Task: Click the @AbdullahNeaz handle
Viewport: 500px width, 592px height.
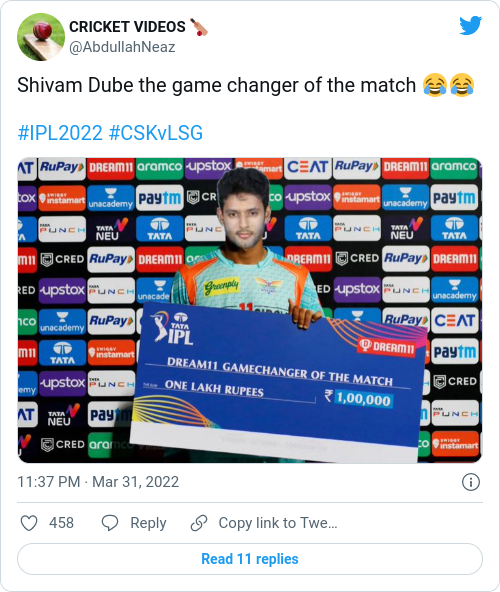Action: tap(122, 47)
